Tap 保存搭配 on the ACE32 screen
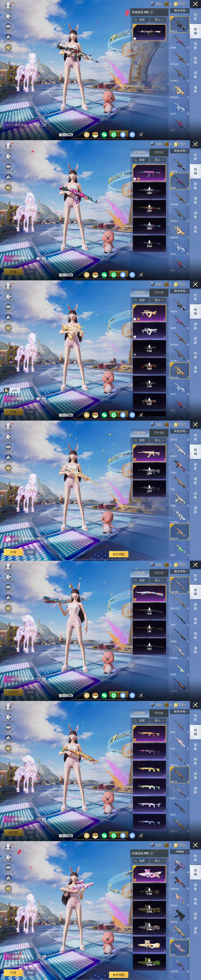The image size is (201, 980). pos(119,554)
